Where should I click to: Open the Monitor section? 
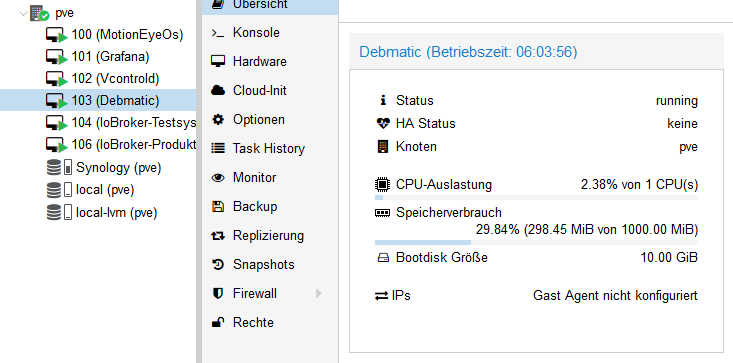pos(270,178)
